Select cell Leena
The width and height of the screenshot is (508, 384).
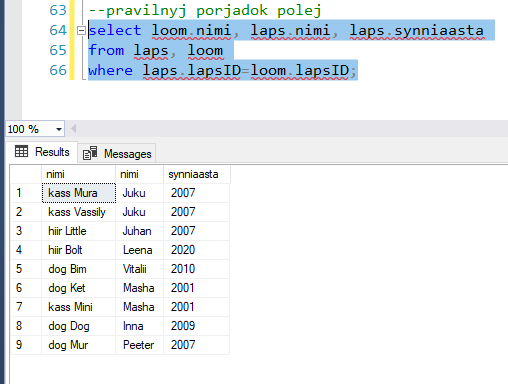pos(139,250)
